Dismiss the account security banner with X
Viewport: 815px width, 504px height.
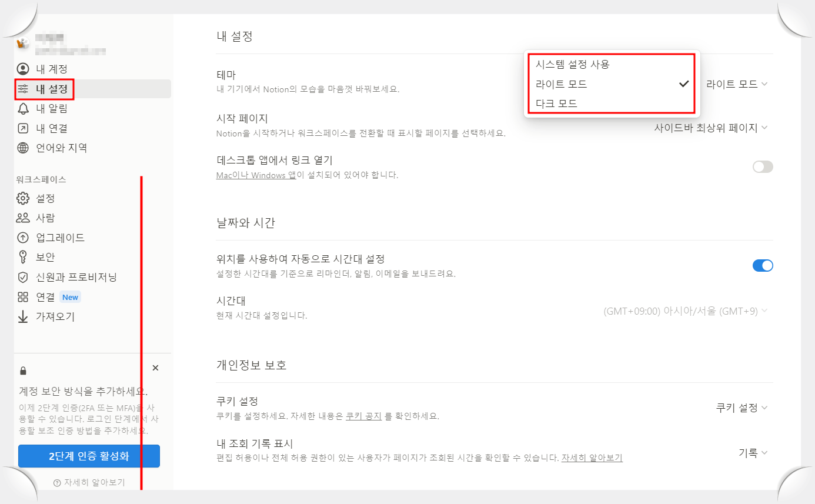155,368
